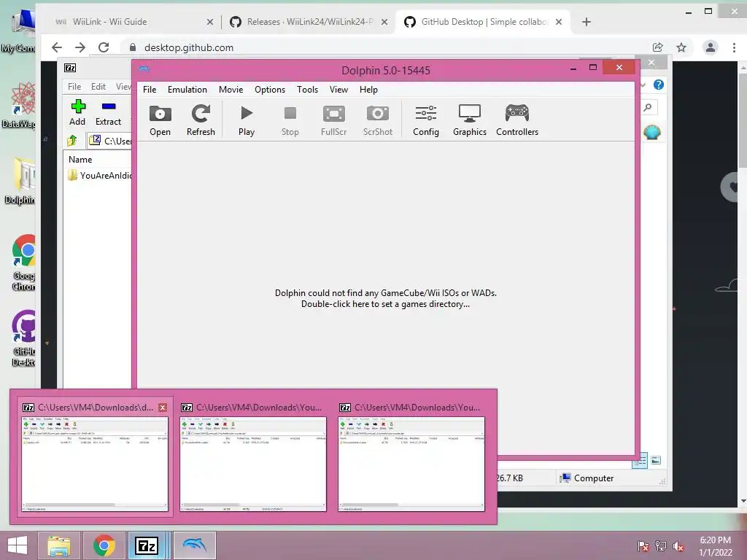Click the 7-Zip up-folder arrow icon

pos(72,141)
